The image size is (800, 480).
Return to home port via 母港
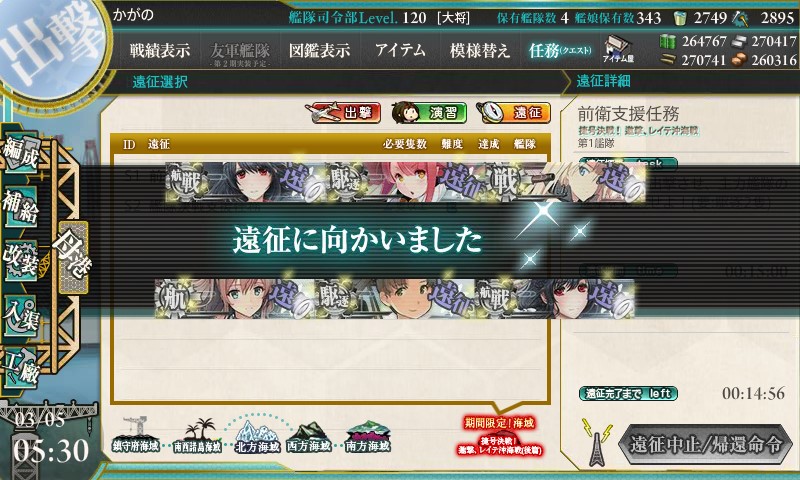(73, 257)
